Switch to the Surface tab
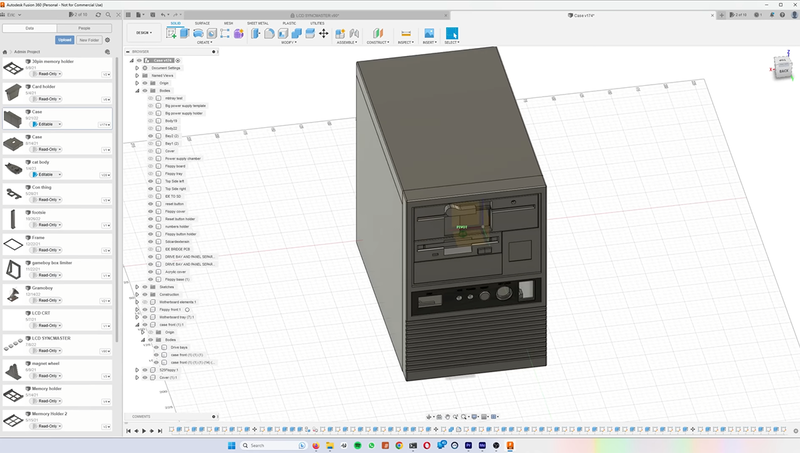This screenshot has width=800, height=453. tap(202, 22)
